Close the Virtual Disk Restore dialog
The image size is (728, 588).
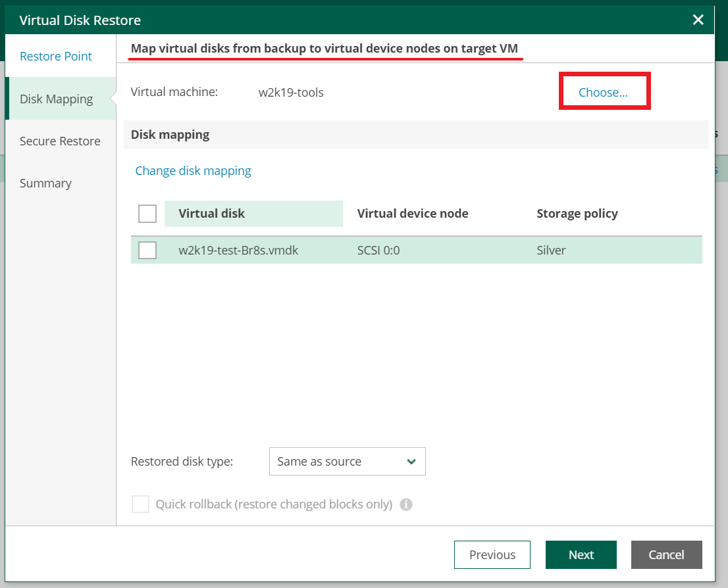coord(698,20)
